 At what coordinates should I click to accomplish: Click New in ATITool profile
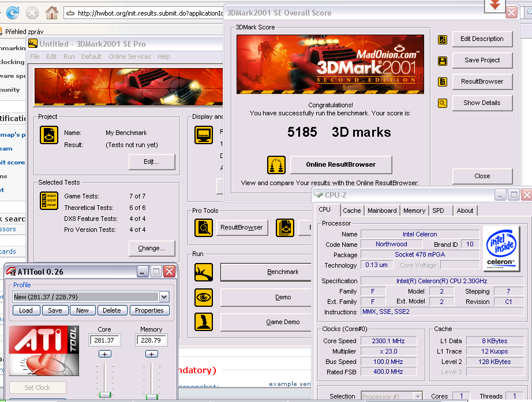(83, 310)
